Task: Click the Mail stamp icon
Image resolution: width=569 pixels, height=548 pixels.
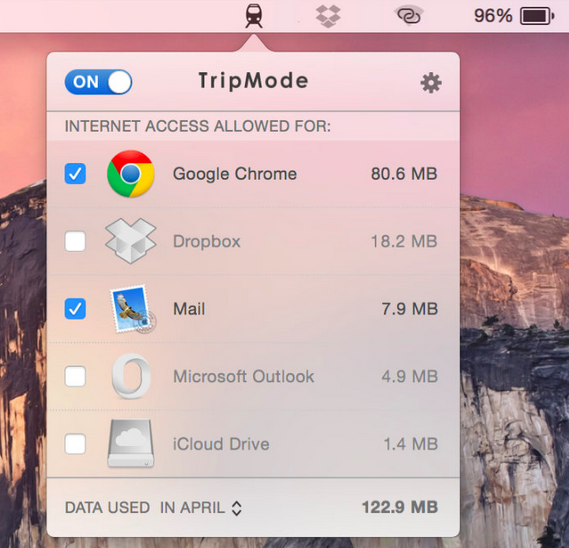Action: pyautogui.click(x=132, y=309)
